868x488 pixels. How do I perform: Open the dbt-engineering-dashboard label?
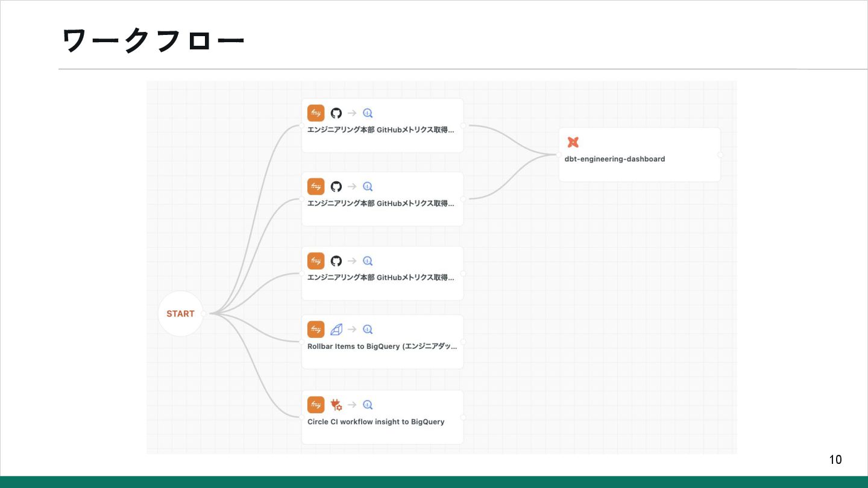(x=615, y=159)
